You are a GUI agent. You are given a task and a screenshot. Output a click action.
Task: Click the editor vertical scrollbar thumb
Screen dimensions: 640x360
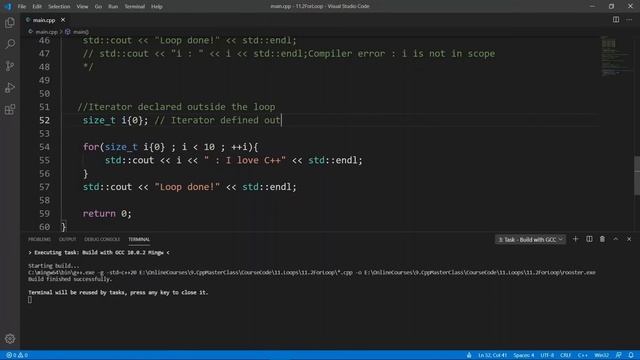pyautogui.click(x=637, y=176)
